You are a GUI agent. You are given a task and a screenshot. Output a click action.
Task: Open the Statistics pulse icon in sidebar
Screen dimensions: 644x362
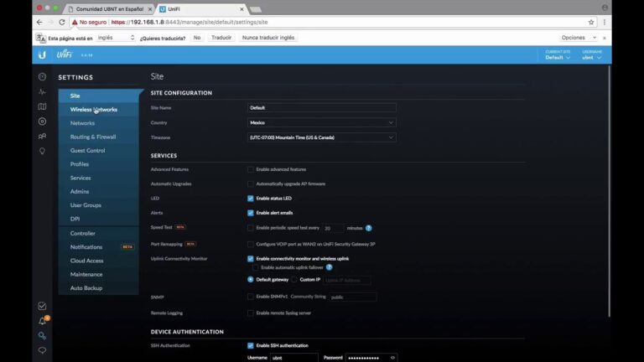click(x=42, y=91)
